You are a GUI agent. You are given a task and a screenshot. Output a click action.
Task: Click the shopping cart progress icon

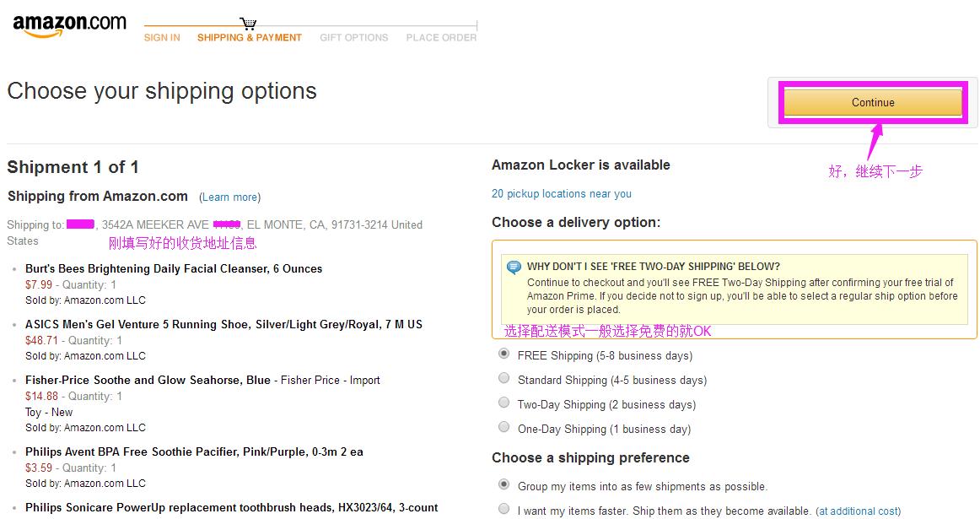[247, 24]
